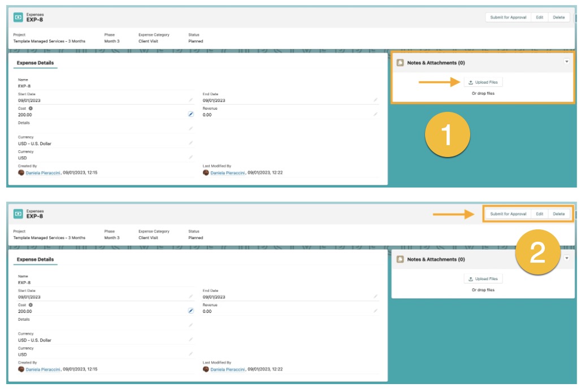Click Notes & Attachments icon in step 1 screenshot
This screenshot has width=581, height=392.
pos(400,63)
